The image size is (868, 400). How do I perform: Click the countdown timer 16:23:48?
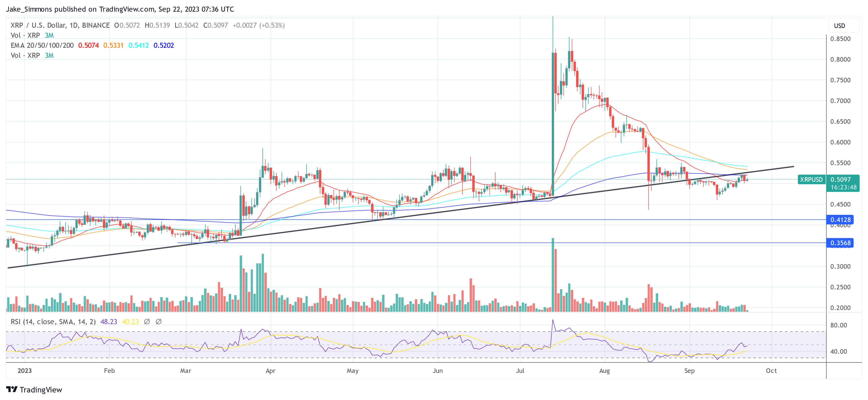point(843,187)
